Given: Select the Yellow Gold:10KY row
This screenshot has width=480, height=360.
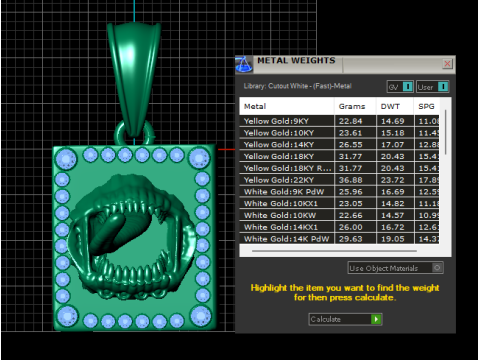Looking at the screenshot, I should click(x=339, y=133).
